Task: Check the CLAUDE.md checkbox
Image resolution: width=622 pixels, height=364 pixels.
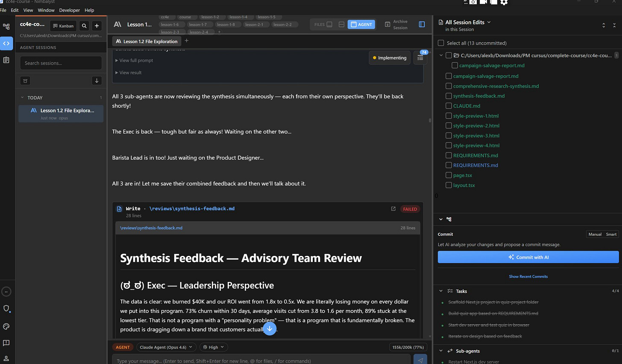Action: 449,106
